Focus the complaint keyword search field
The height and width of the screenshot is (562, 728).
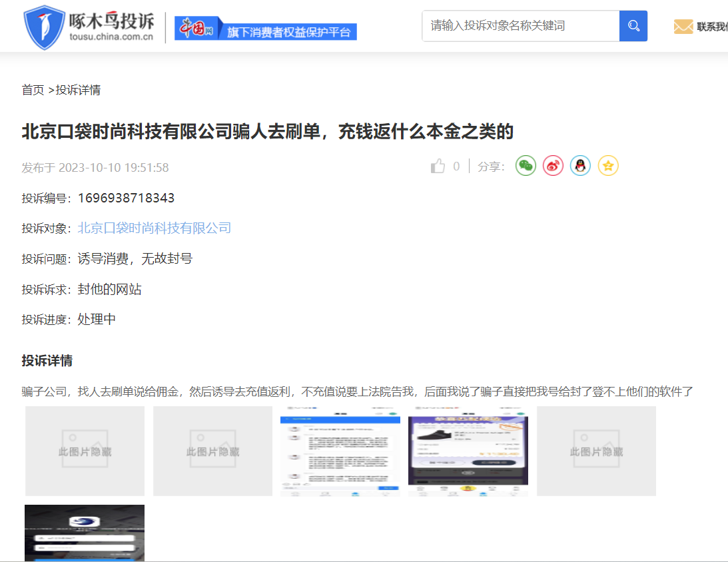(520, 26)
